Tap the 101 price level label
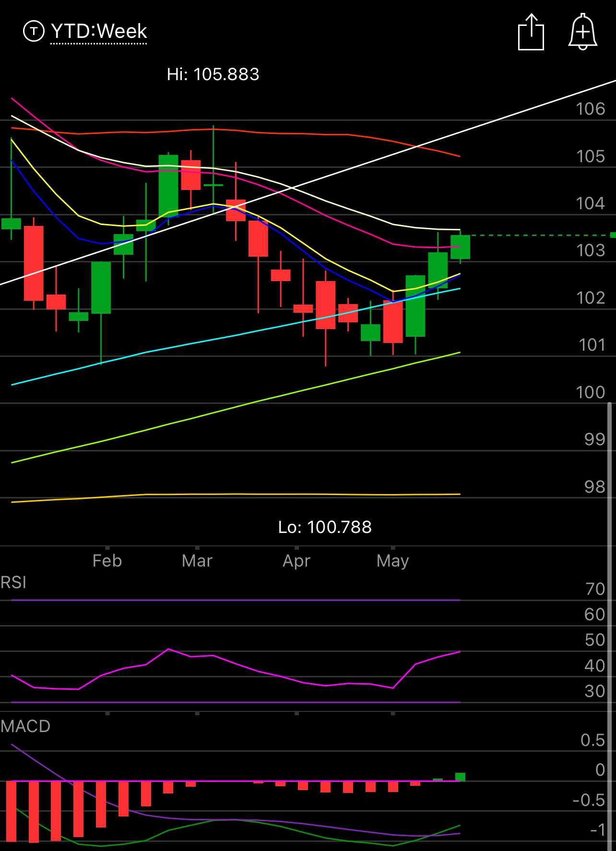616x851 pixels. (x=592, y=345)
